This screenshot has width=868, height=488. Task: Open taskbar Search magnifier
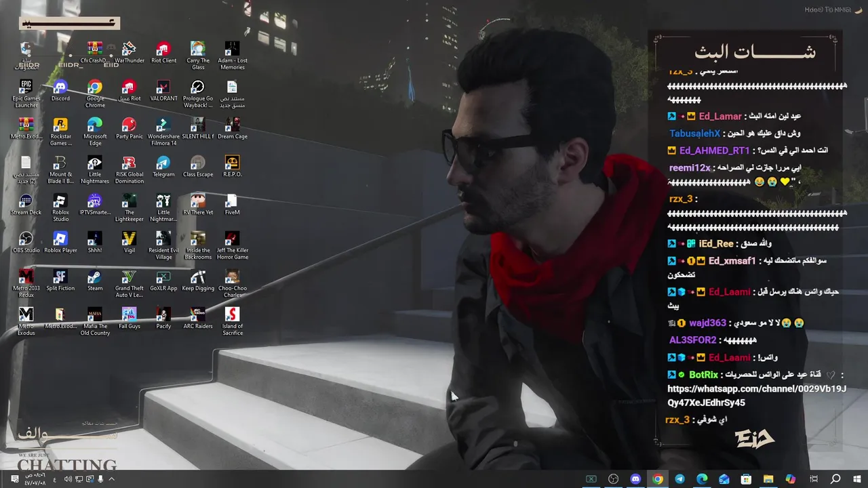click(x=835, y=479)
